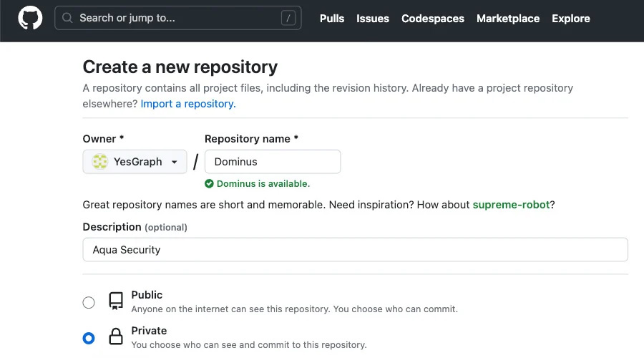The width and height of the screenshot is (644, 358).
Task: Use the supreme-robot name suggestion
Action: click(x=511, y=205)
